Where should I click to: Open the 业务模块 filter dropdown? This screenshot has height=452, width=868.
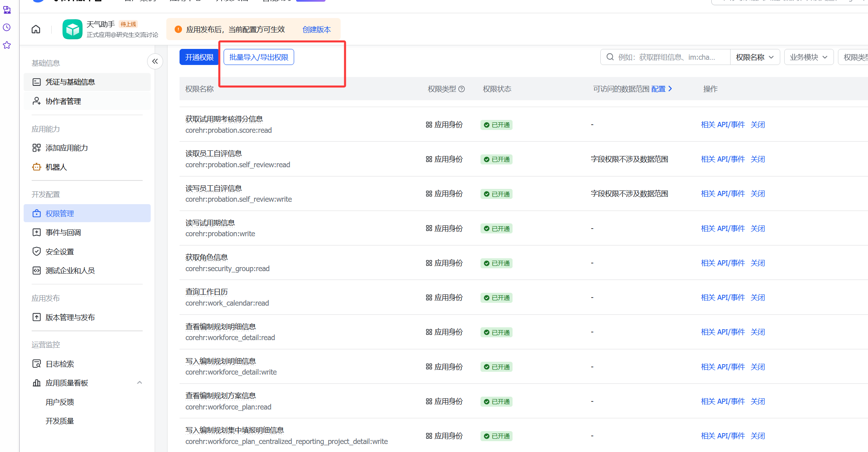(x=808, y=57)
